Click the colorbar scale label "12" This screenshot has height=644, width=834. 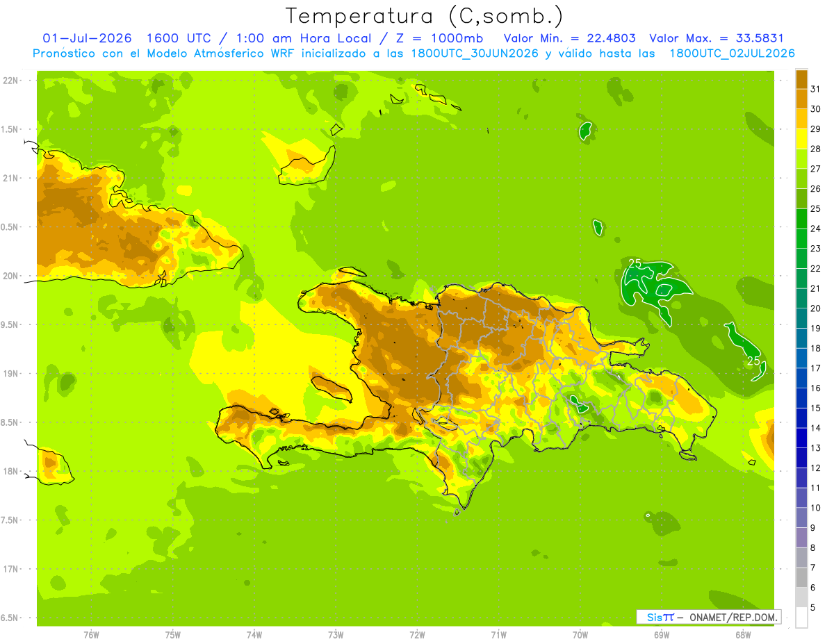tap(816, 468)
